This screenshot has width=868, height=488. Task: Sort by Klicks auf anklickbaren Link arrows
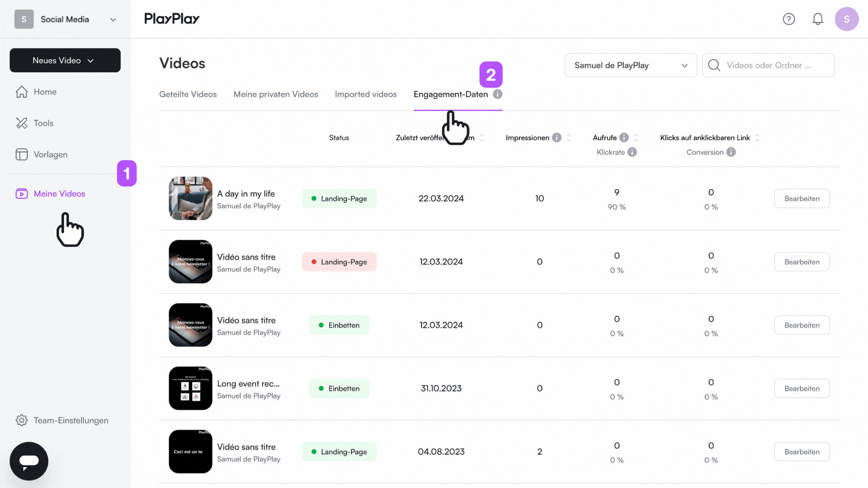[757, 137]
